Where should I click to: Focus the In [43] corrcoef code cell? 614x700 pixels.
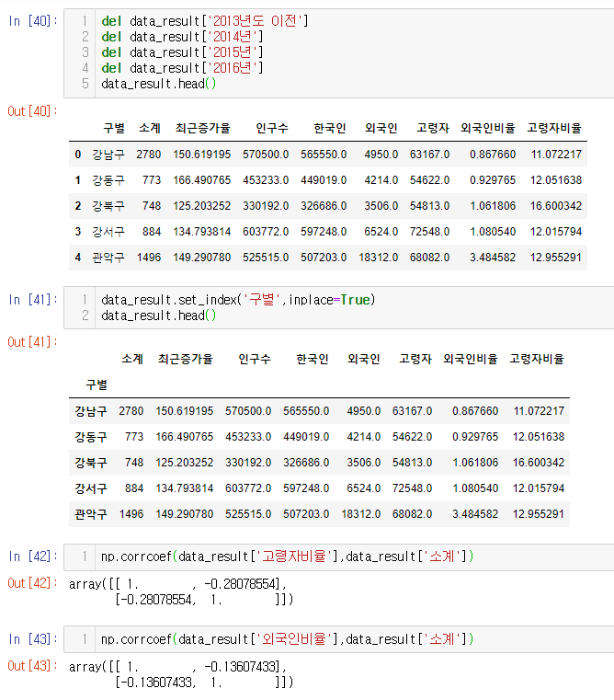[x=368, y=638]
